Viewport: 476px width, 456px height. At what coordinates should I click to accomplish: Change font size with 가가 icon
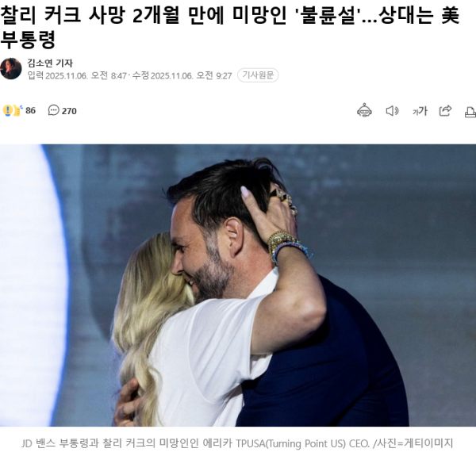[x=420, y=111]
